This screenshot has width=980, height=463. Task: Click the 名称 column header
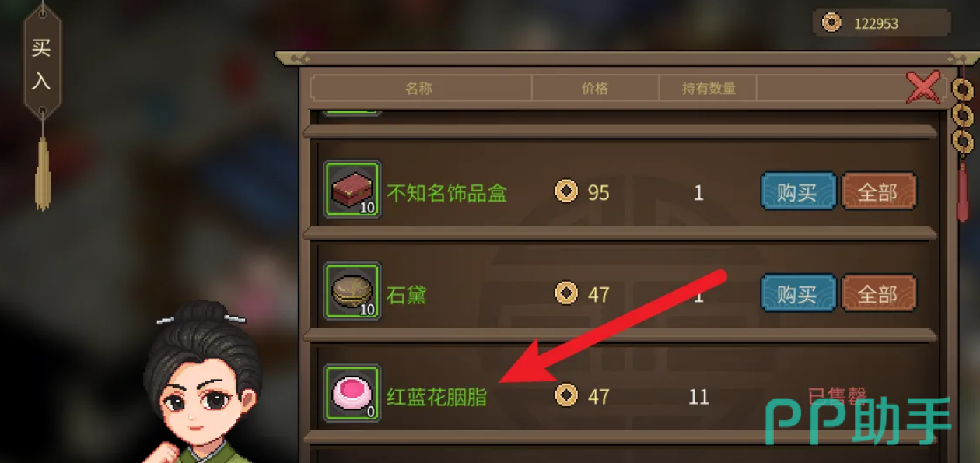click(418, 88)
